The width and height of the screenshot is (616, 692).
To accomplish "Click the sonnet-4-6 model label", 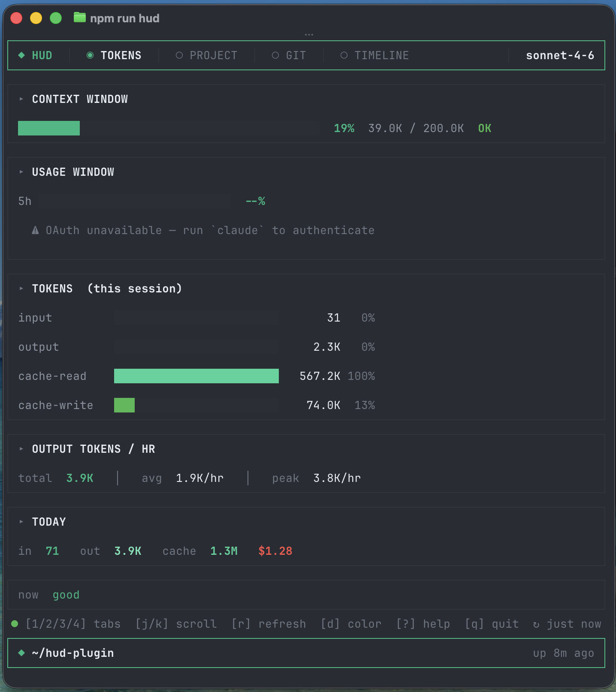I will (x=560, y=55).
